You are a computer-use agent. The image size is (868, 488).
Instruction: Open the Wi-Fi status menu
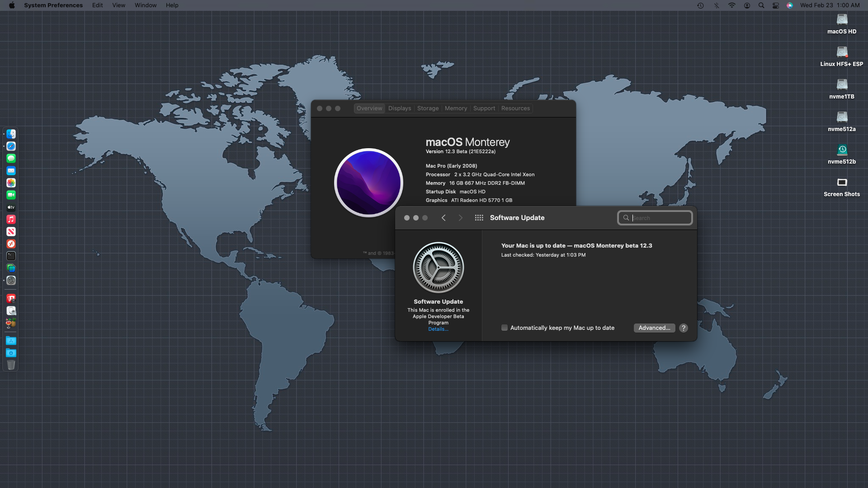point(731,5)
